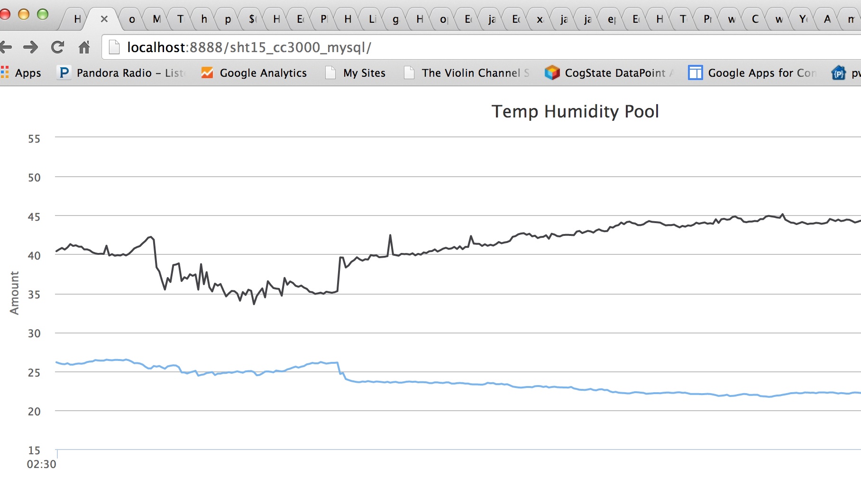Click the page icon in the address bar
861x504 pixels.
[x=113, y=47]
